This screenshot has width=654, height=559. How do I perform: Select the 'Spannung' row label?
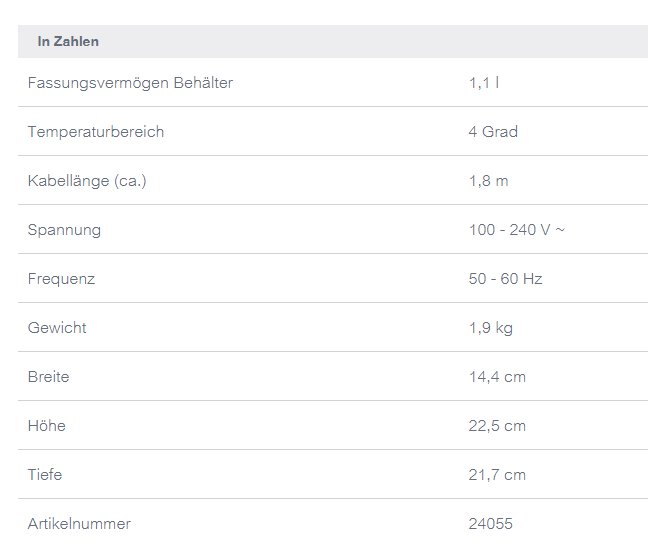65,230
